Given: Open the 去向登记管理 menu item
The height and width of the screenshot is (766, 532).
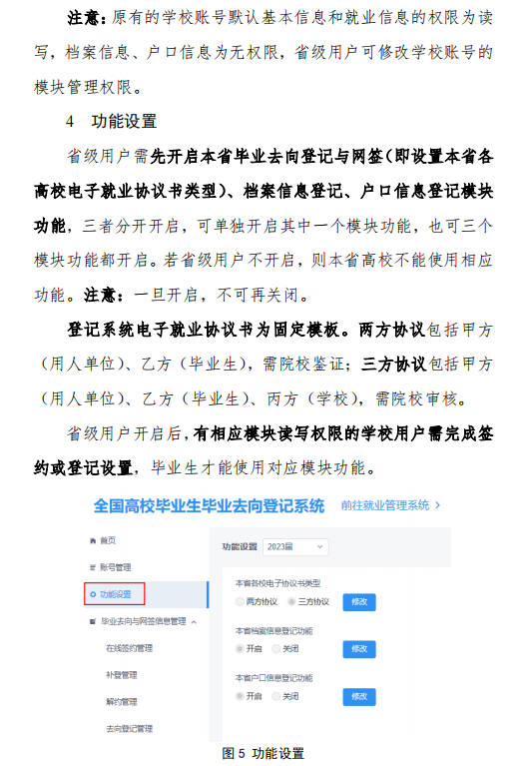Looking at the screenshot, I should [x=130, y=729].
